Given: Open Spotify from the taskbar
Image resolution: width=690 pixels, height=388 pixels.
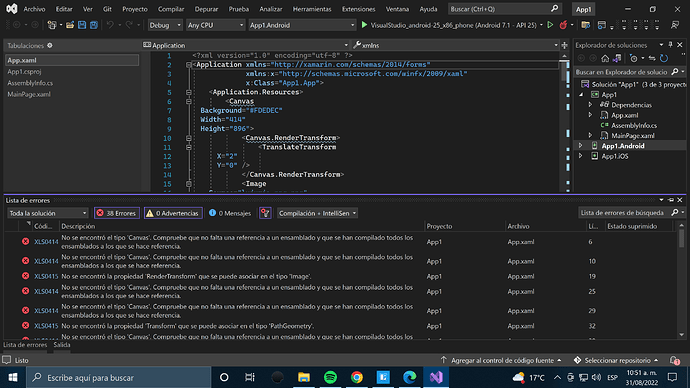Looking at the screenshot, I should pyautogui.click(x=330, y=377).
